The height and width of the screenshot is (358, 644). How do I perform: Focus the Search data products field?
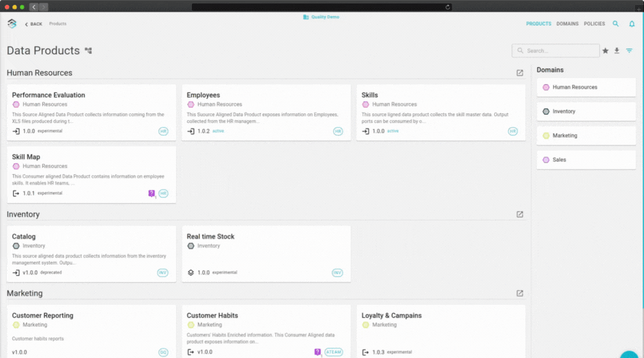[555, 50]
